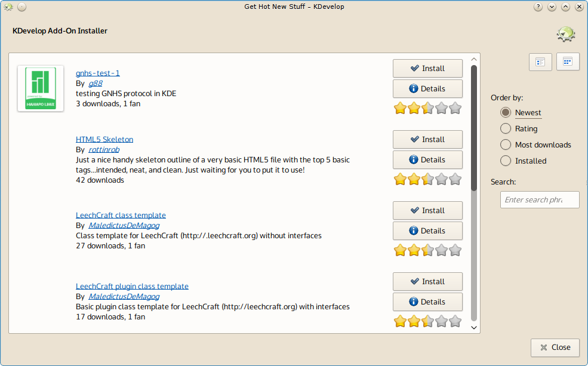Open the gnhs-test-1 title link
Image resolution: width=588 pixels, height=366 pixels.
(98, 73)
